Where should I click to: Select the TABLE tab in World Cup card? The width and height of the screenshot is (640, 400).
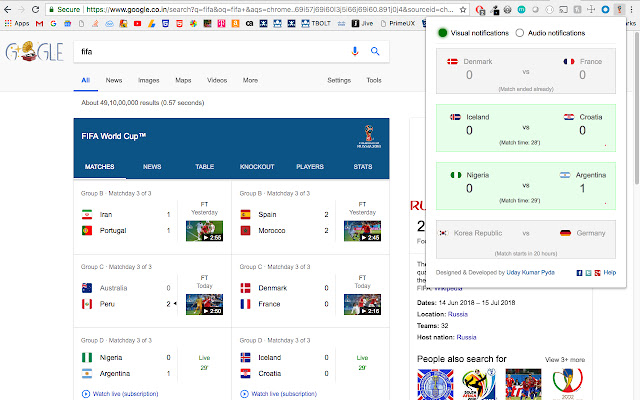click(204, 167)
